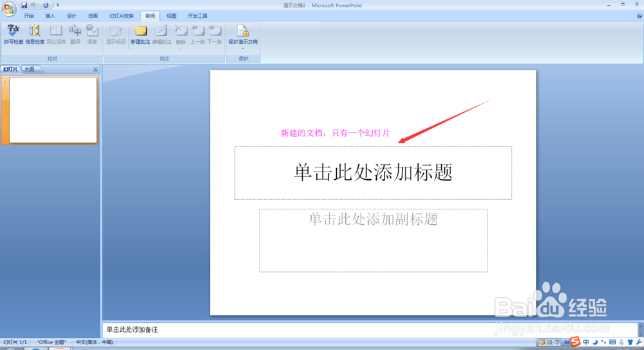
Task: Switch to the 幻灯片 pane tab
Action: tap(10, 69)
